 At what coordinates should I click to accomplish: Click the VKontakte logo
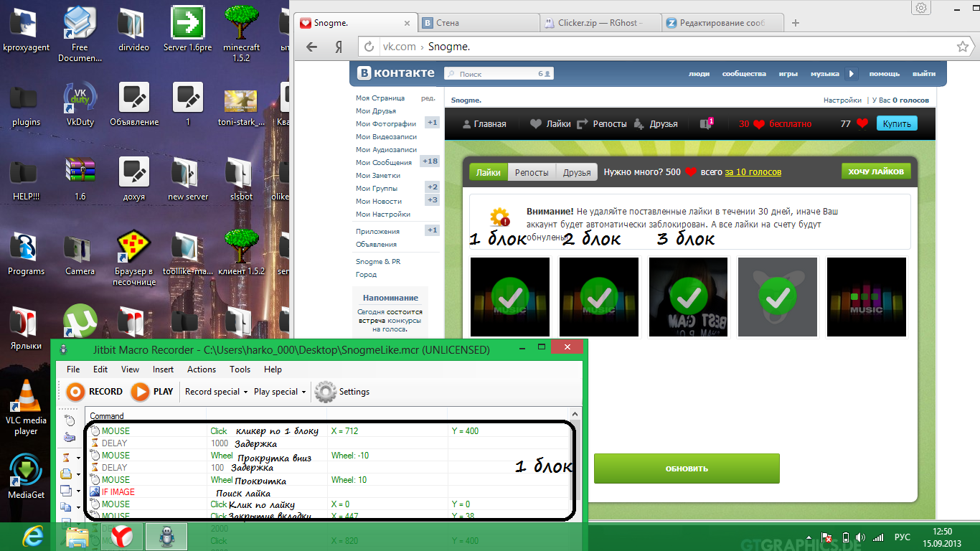(x=396, y=73)
